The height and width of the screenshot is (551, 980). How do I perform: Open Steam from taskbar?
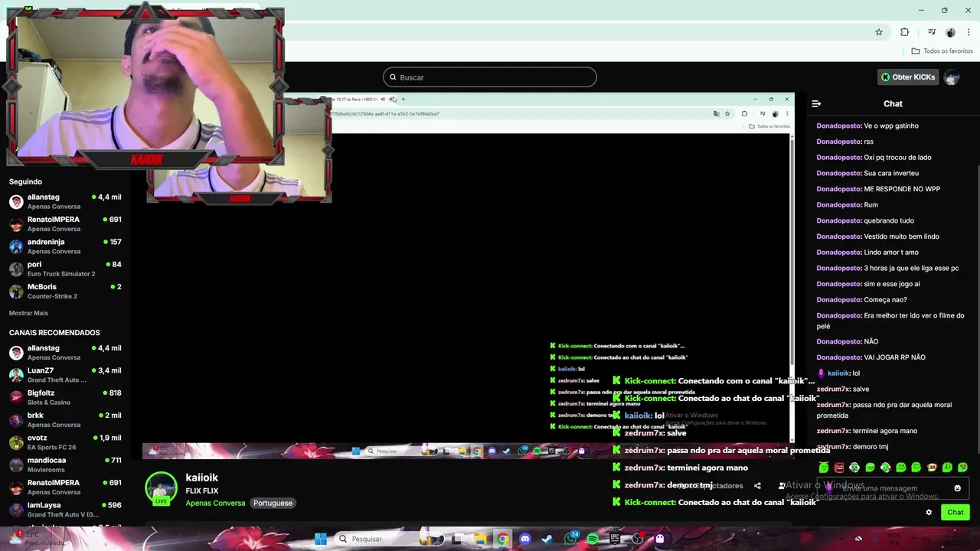tap(547, 539)
